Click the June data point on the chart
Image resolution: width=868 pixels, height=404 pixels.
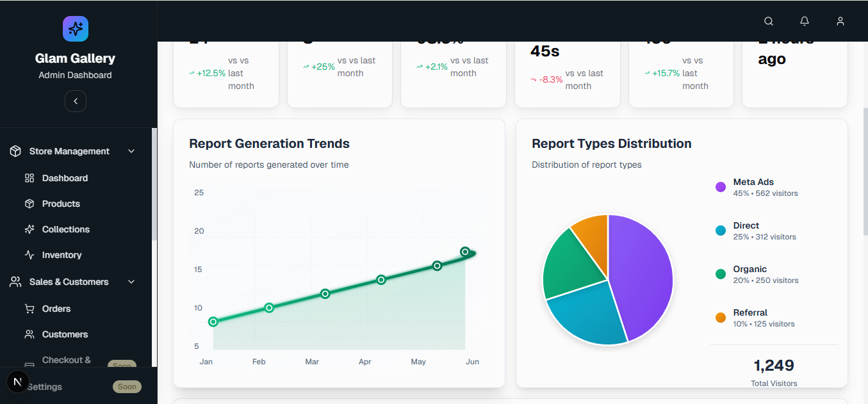465,252
